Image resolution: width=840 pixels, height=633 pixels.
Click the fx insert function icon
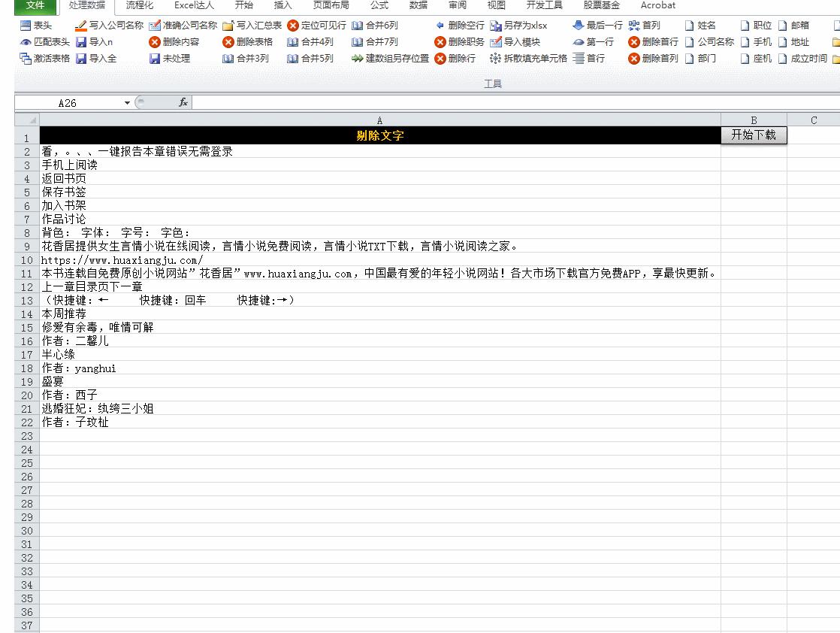(x=183, y=102)
